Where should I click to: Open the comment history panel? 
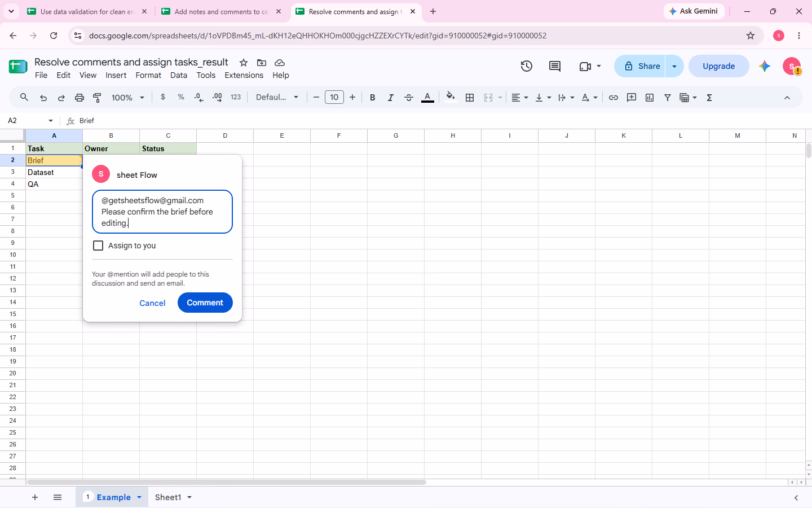[555, 66]
